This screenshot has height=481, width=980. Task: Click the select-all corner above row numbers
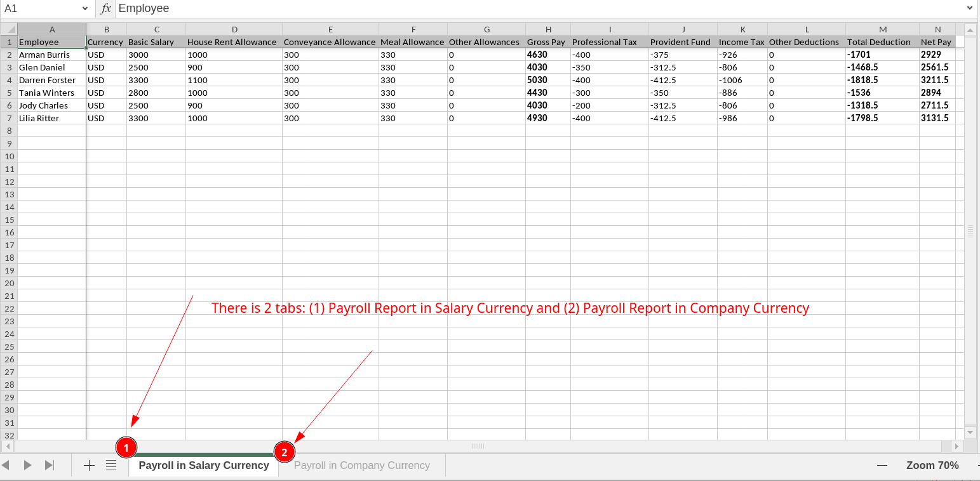(10, 29)
